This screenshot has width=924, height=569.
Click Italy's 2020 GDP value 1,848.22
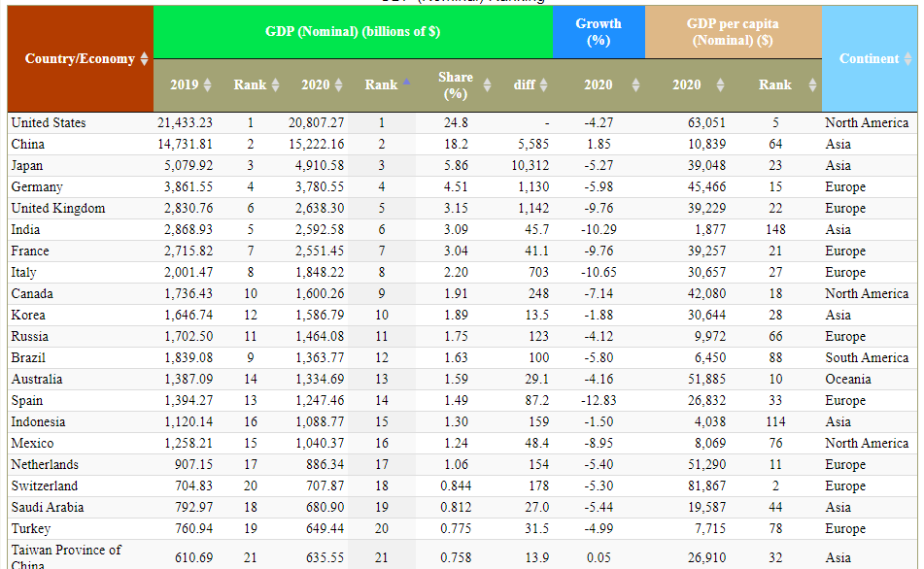(320, 273)
